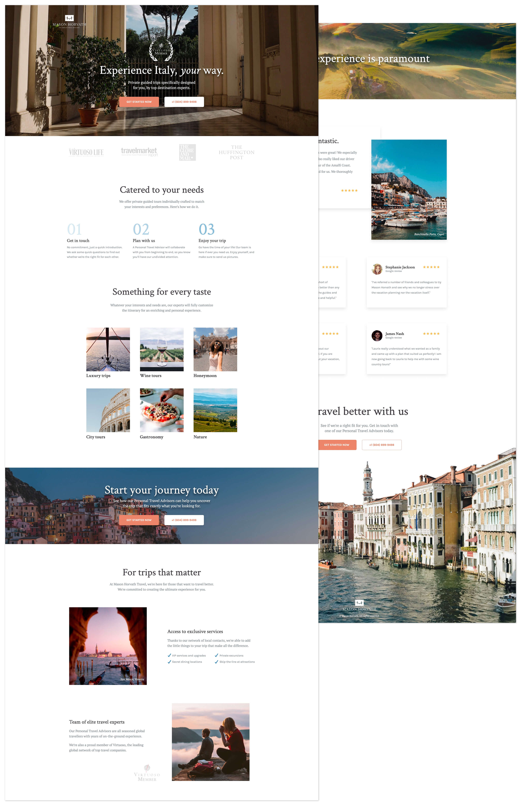Click the 01 Get in touch step number
The image size is (522, 812).
click(x=74, y=229)
